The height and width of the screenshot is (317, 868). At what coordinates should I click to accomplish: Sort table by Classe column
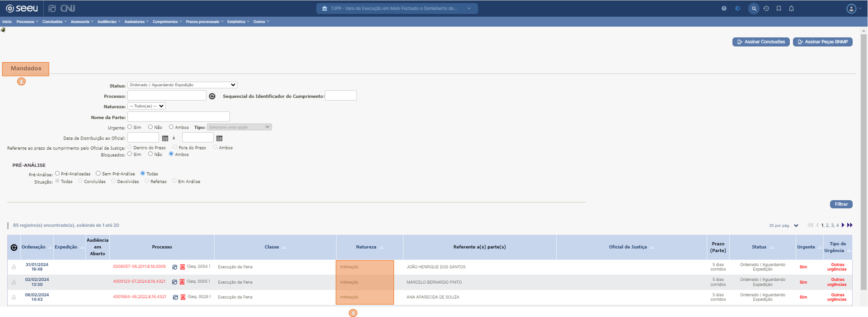[275, 247]
